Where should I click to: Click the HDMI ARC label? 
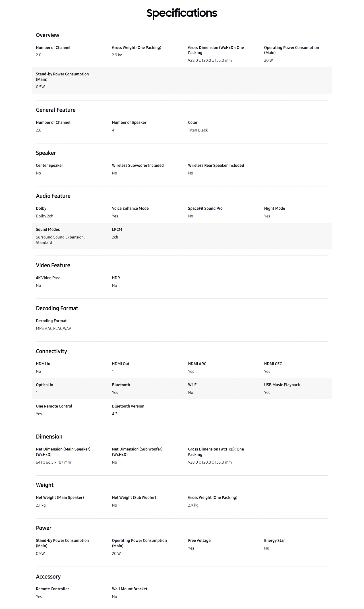click(197, 364)
